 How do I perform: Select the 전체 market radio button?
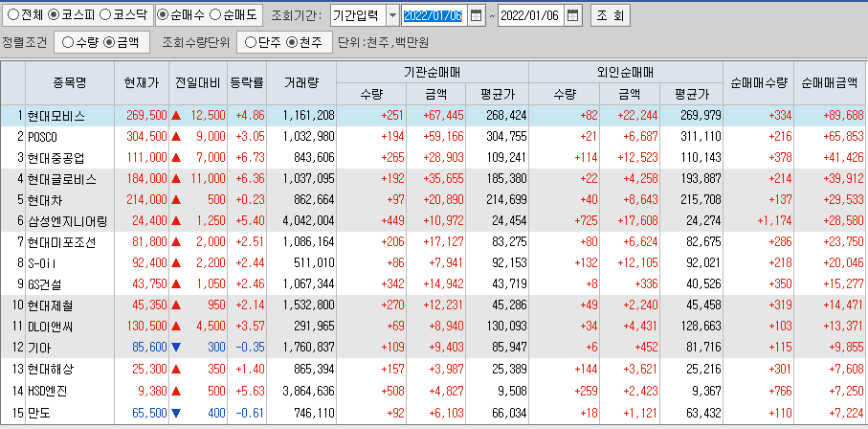[x=13, y=15]
